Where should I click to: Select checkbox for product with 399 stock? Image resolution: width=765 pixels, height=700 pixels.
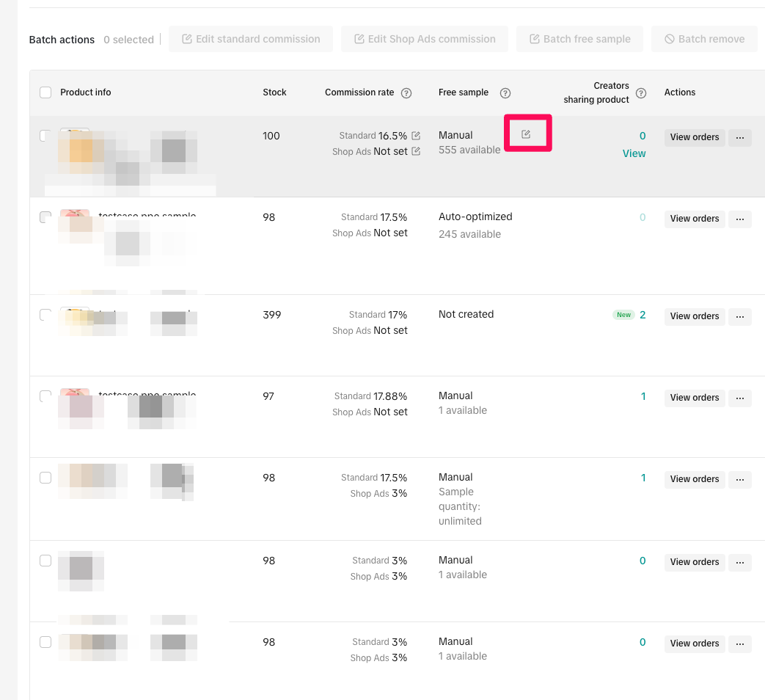45,315
